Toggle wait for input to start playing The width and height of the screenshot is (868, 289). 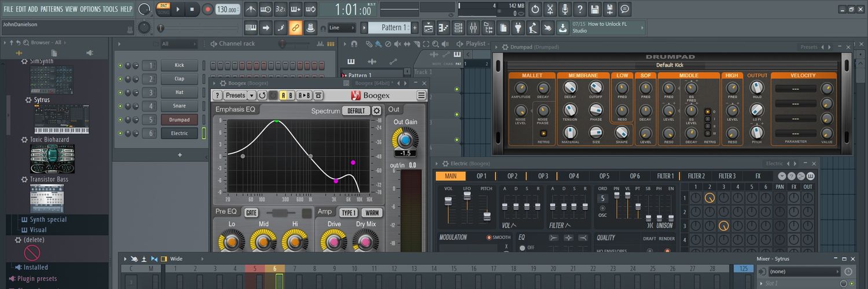pos(266,9)
